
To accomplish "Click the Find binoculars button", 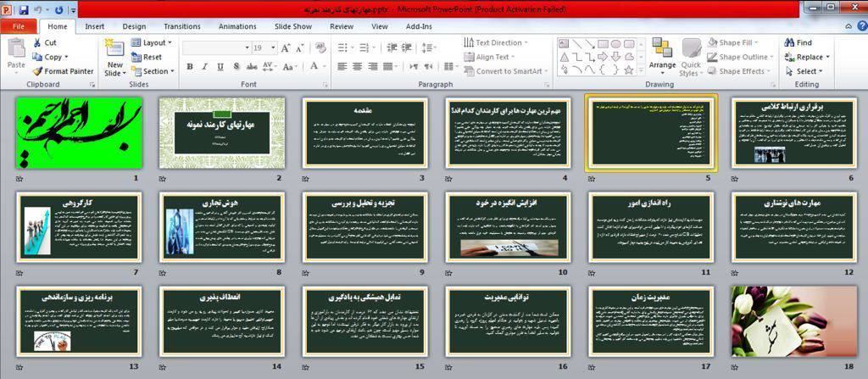I will tap(798, 42).
